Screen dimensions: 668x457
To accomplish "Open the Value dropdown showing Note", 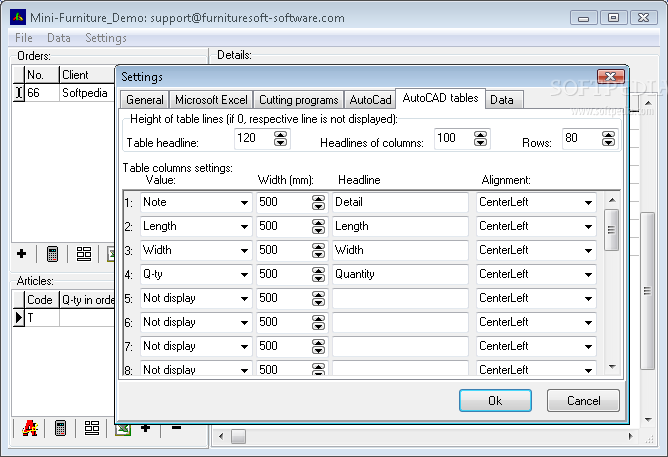I will point(244,202).
